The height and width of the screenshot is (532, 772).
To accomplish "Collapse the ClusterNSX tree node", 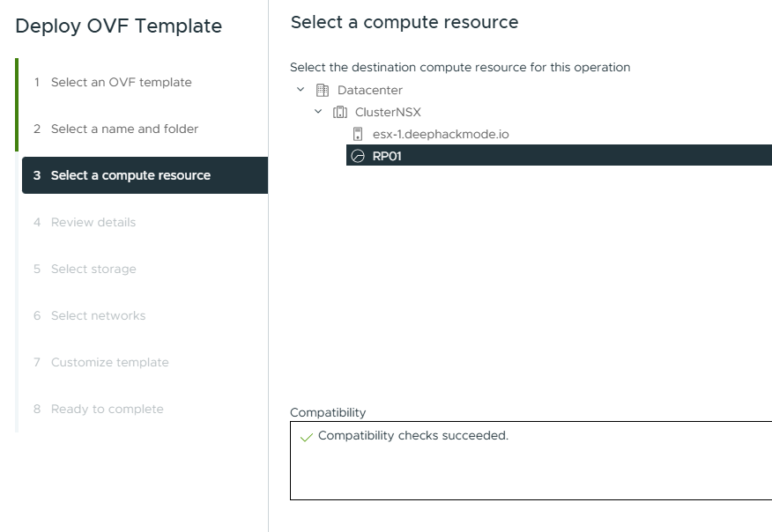I will pyautogui.click(x=318, y=112).
